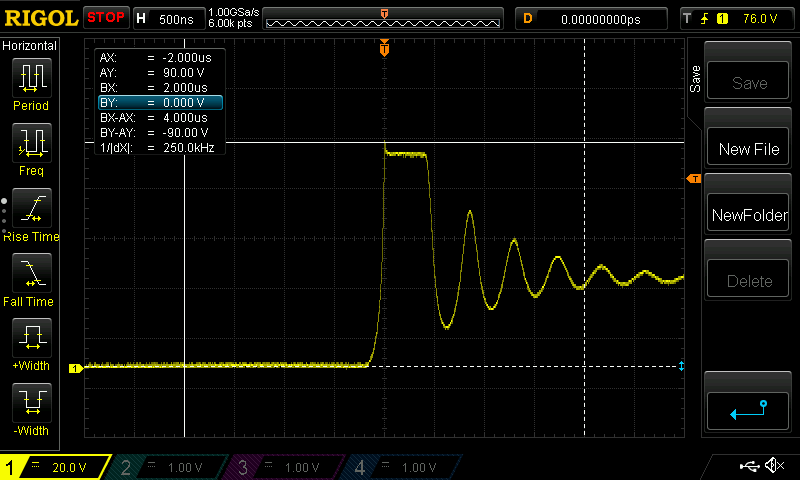Screen dimensions: 800x480
Task: Select channel 1 tab showing 20.0 V
Action: click(x=55, y=467)
